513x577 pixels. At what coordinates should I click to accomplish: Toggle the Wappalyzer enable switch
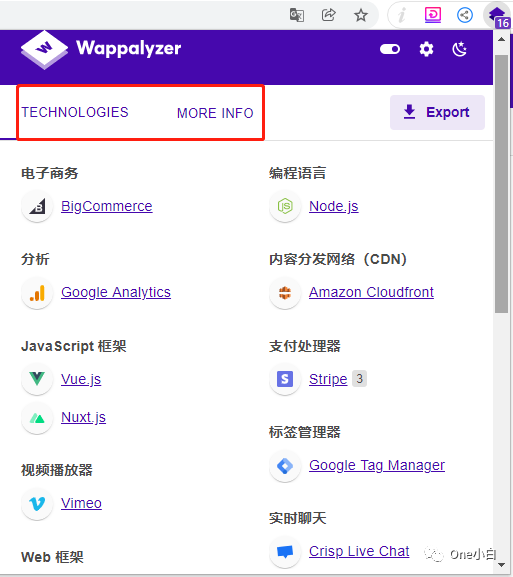pyautogui.click(x=390, y=49)
